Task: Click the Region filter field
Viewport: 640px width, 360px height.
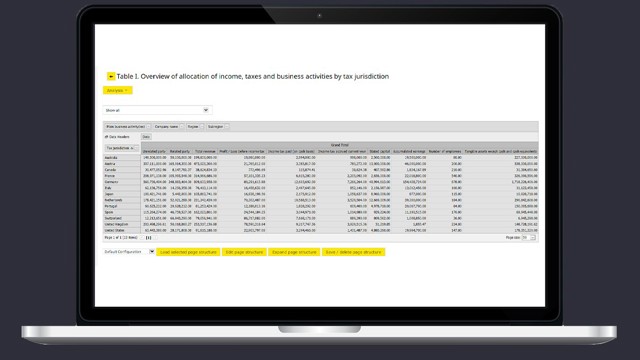Action: [195, 127]
